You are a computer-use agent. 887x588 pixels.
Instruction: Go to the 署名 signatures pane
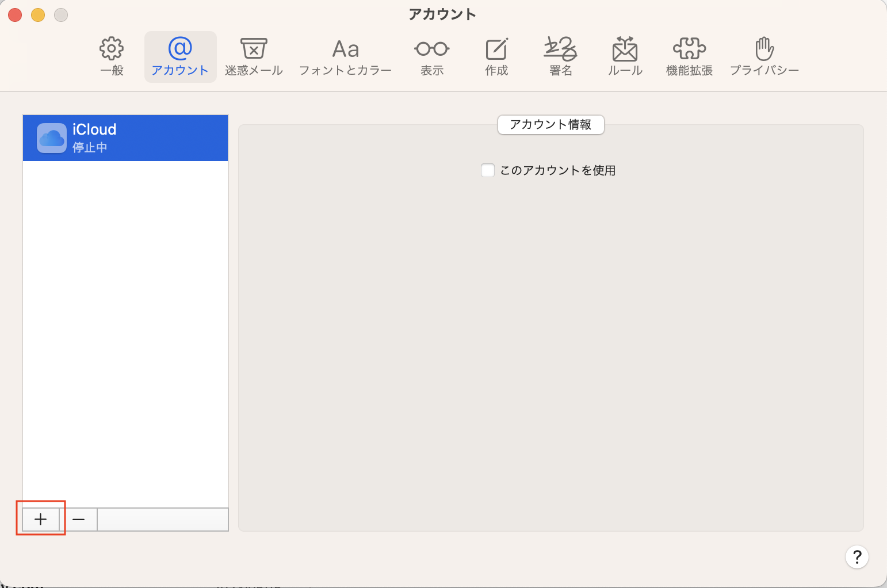point(560,56)
